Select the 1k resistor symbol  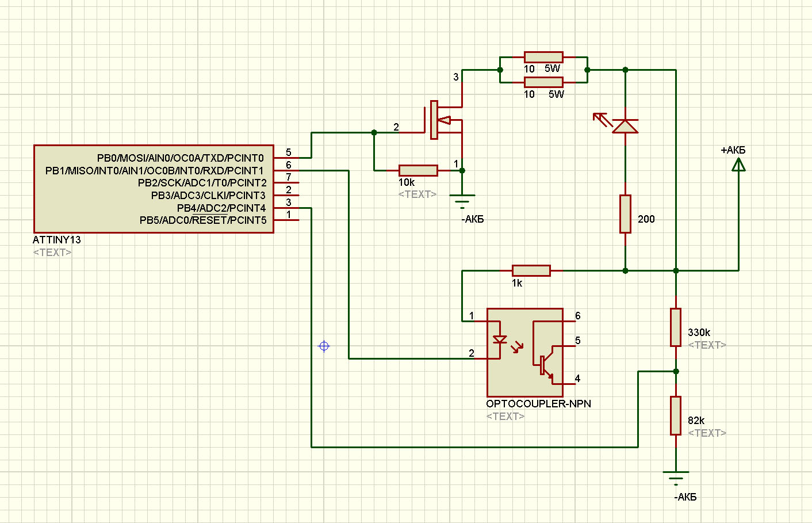pos(531,270)
